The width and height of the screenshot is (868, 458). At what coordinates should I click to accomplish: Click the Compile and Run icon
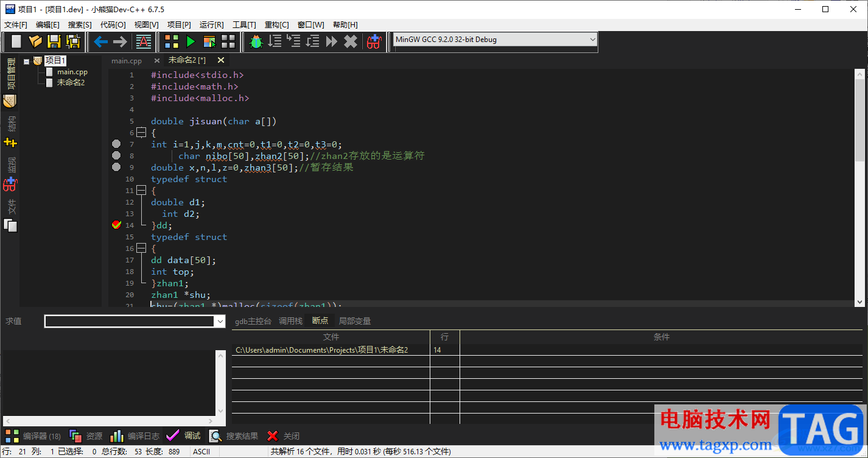[209, 41]
